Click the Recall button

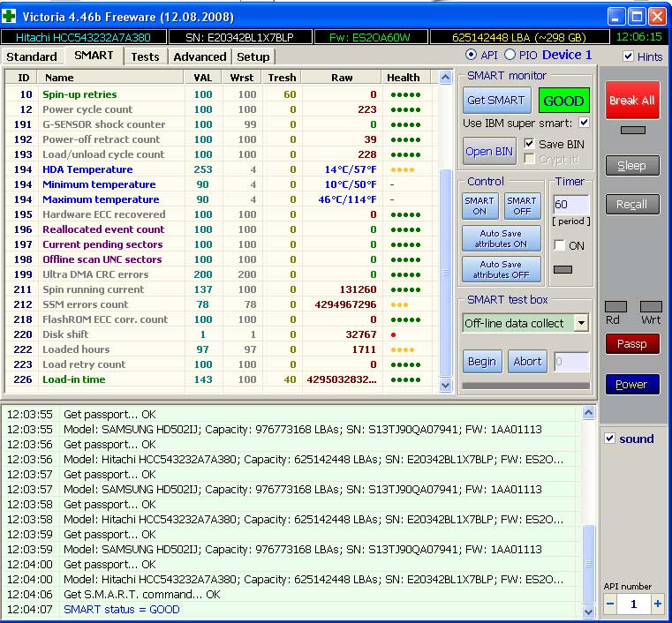632,204
